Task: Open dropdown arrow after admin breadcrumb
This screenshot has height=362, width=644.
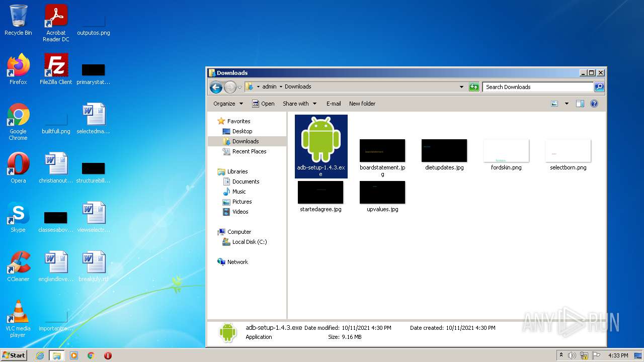Action: [281, 87]
